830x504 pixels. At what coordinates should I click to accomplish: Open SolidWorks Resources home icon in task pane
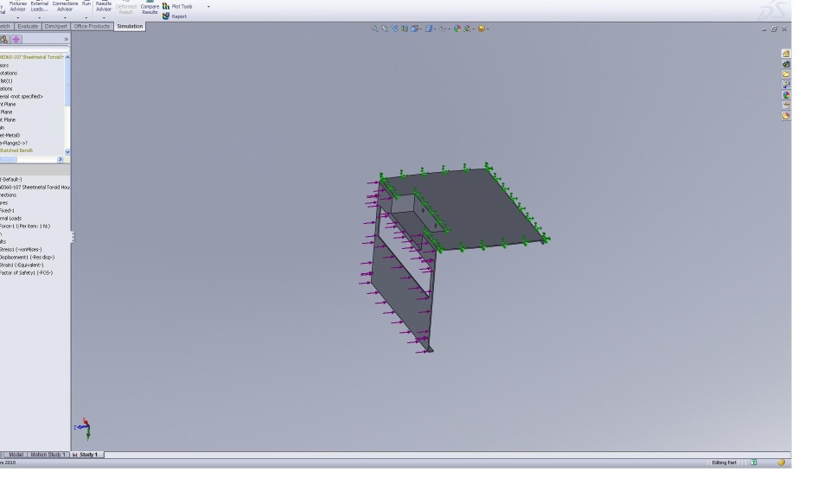pos(786,54)
